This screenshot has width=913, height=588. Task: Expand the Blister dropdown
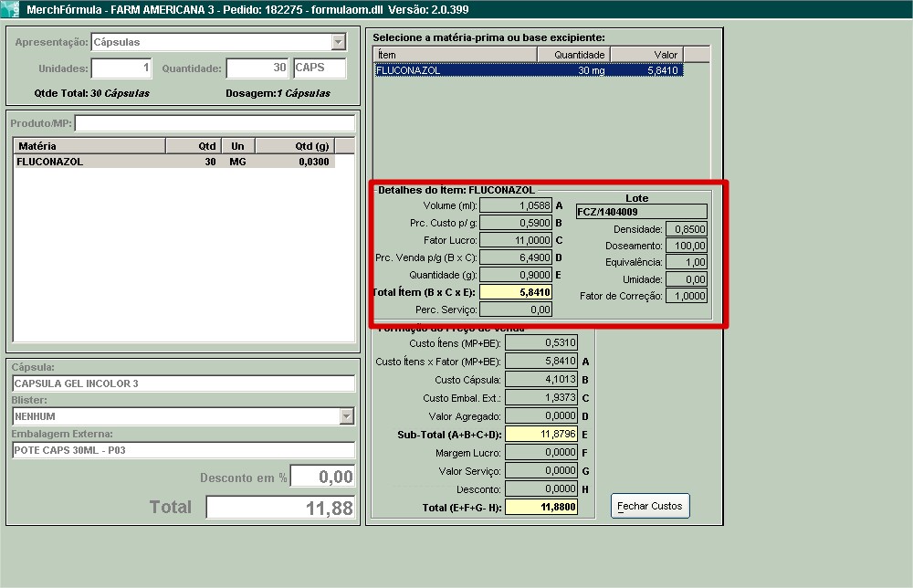pyautogui.click(x=346, y=416)
